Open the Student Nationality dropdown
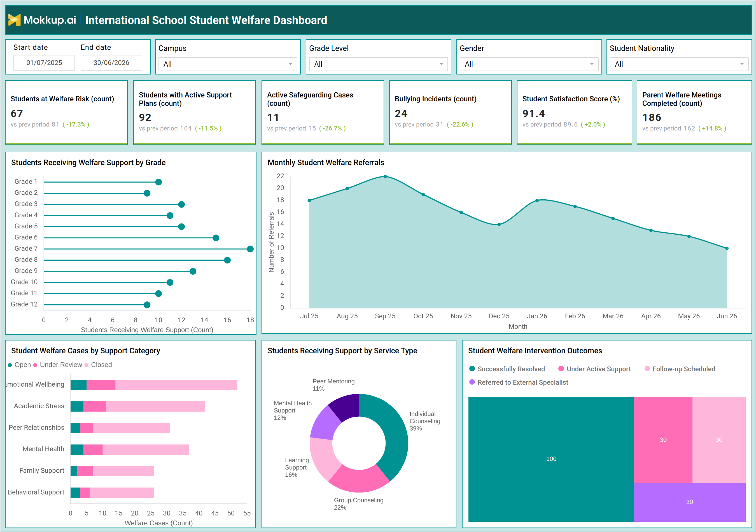 point(679,64)
